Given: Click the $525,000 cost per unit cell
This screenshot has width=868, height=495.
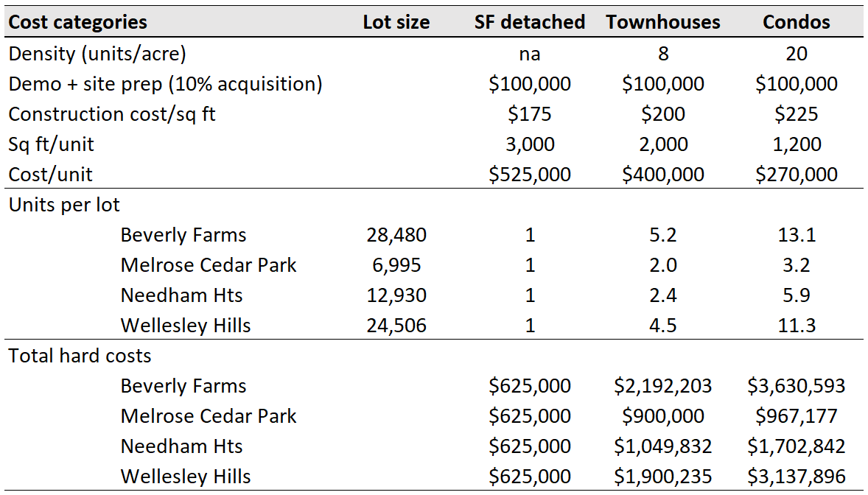Looking at the screenshot, I should tap(530, 175).
